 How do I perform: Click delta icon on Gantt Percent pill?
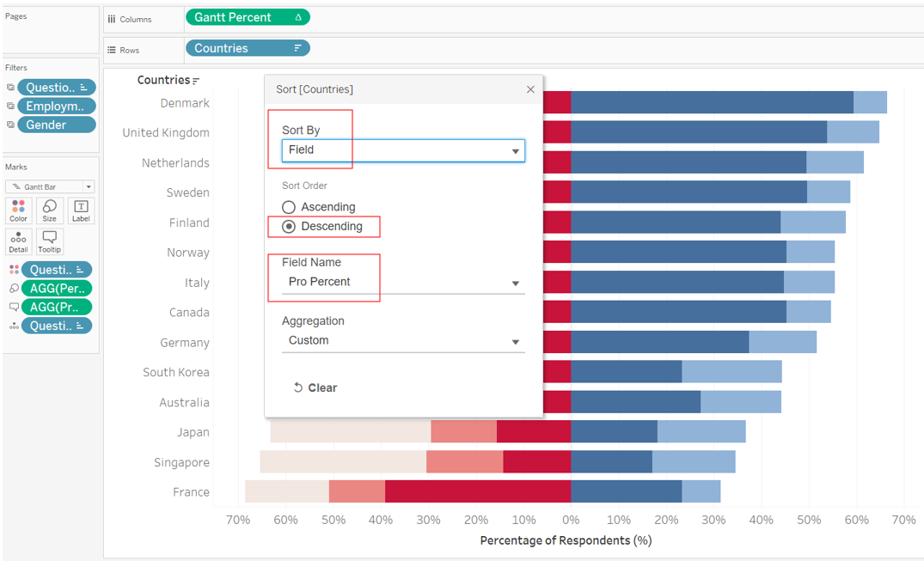[x=298, y=17]
